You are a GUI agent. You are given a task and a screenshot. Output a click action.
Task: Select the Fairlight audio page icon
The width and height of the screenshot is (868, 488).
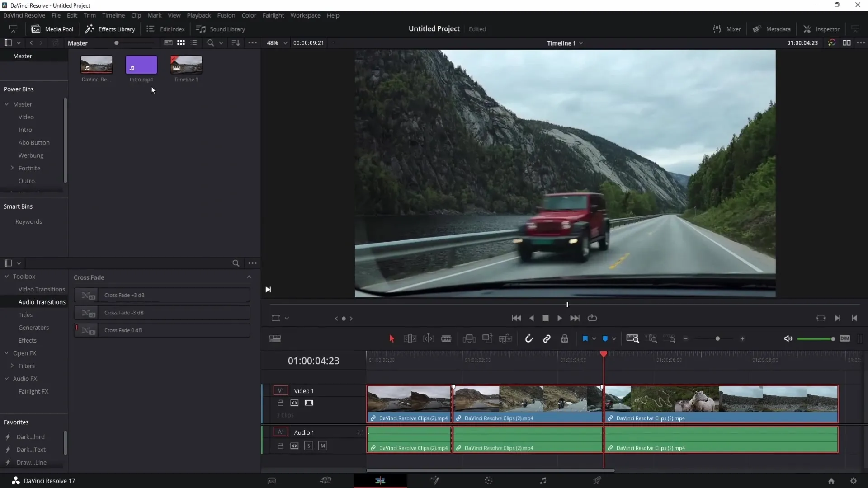(542, 480)
